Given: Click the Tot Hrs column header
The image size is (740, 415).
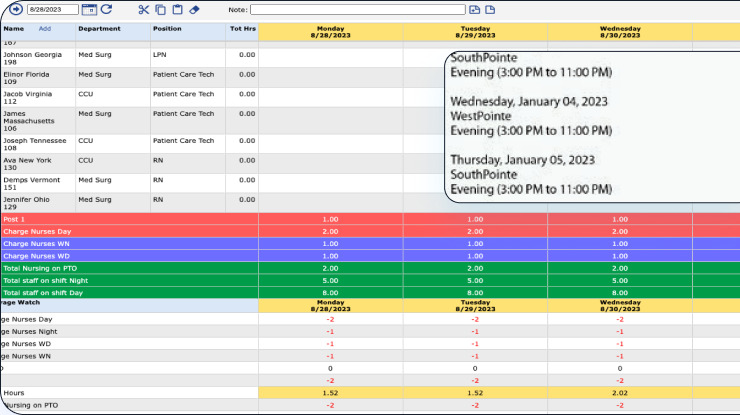Looking at the screenshot, I should 243,29.
